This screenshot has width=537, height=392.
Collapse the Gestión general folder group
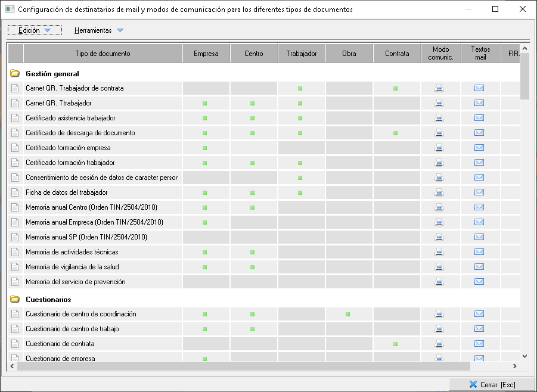click(15, 74)
